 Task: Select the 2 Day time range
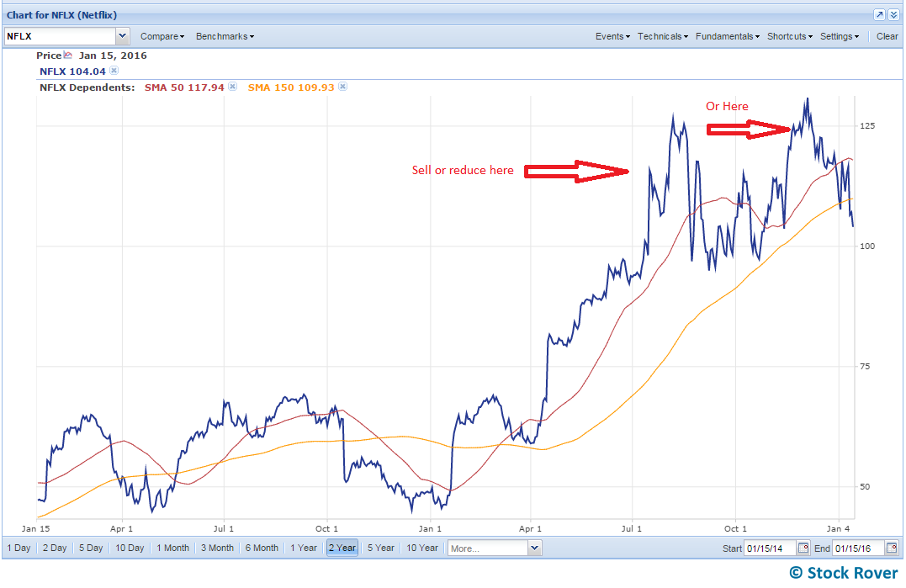[x=55, y=548]
